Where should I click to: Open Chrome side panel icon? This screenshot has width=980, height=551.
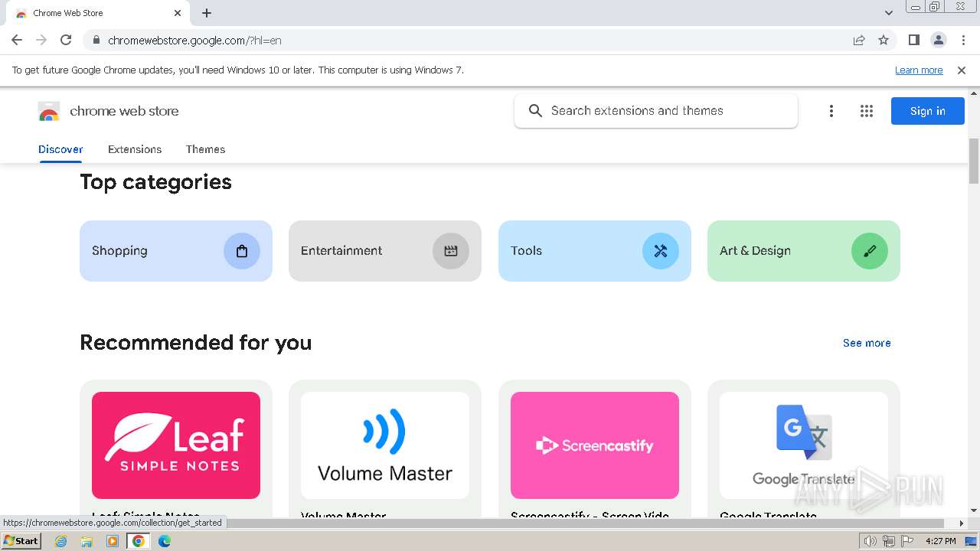click(x=913, y=40)
